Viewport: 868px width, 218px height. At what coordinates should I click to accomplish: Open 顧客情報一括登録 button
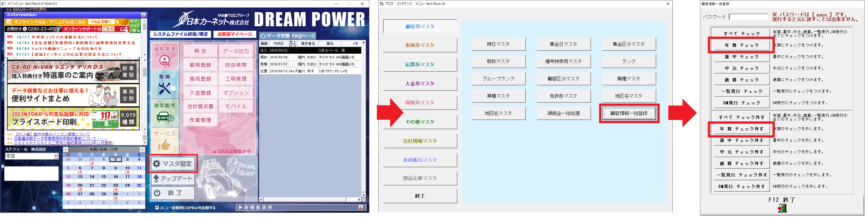(629, 114)
